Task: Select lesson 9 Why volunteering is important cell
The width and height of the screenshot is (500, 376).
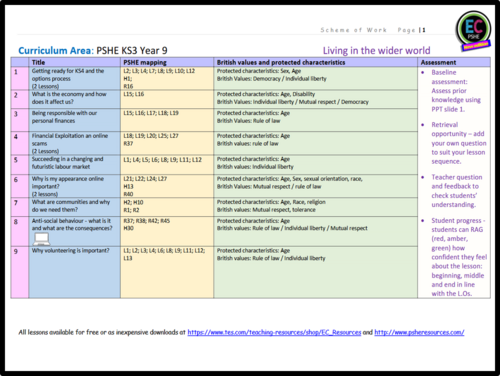Action: click(x=74, y=272)
